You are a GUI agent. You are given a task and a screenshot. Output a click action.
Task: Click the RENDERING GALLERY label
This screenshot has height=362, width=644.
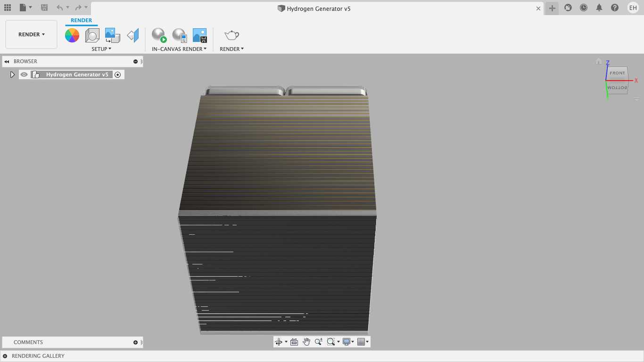(38, 356)
